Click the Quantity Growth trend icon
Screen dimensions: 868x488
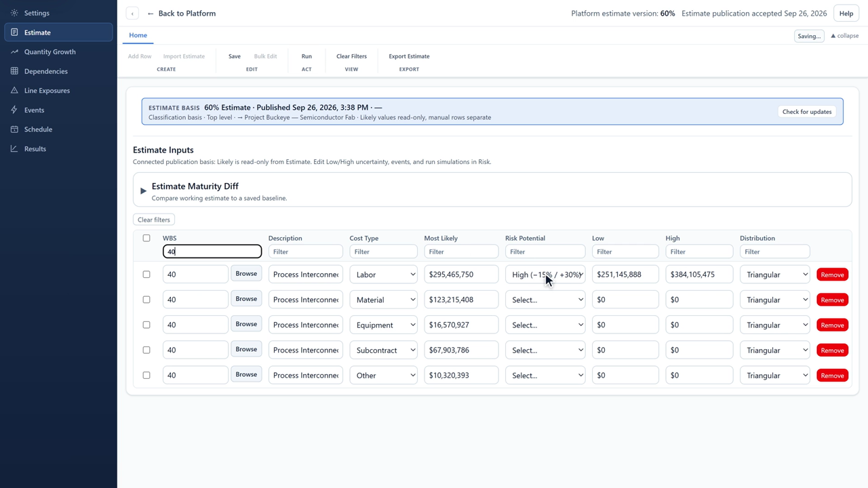pos(14,52)
